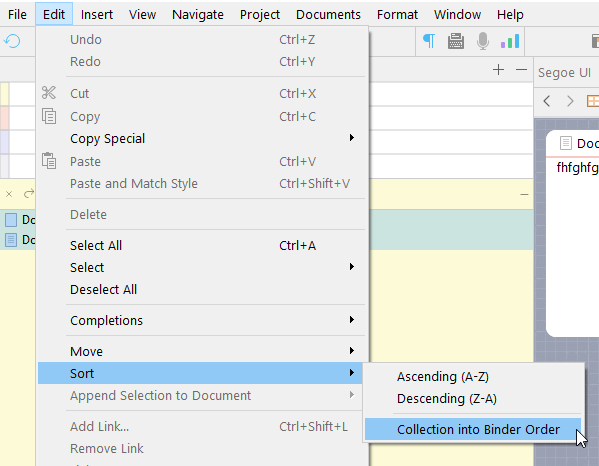Click the orange table icon

click(x=593, y=101)
